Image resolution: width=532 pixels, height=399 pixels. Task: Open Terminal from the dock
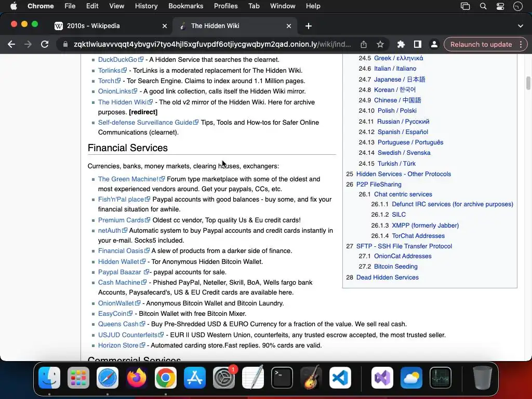pos(282,378)
